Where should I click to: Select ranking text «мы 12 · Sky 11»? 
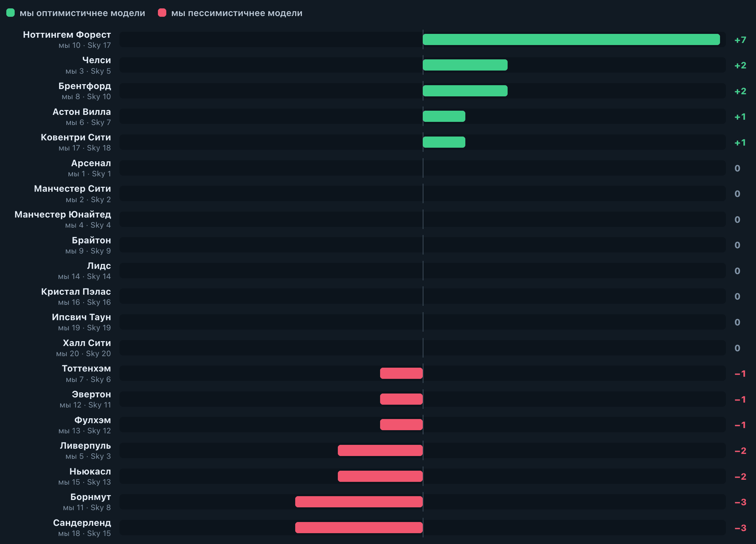pos(85,405)
